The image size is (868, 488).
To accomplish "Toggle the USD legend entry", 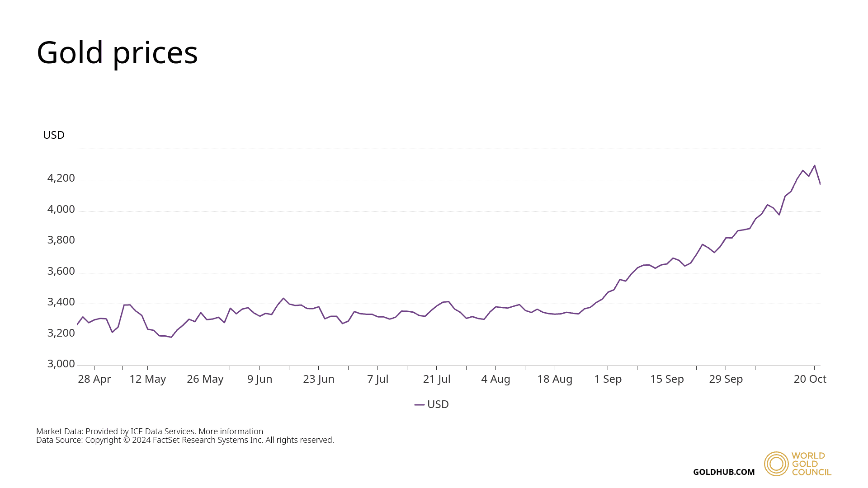I will tap(437, 404).
